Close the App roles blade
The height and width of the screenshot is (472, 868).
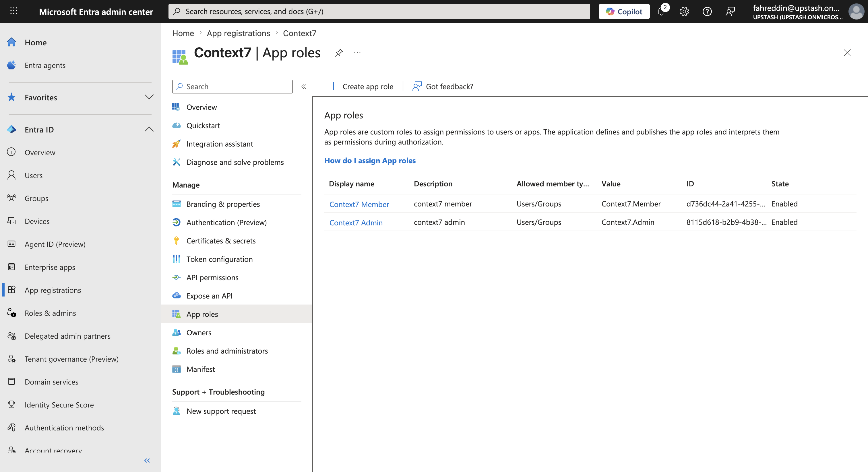pyautogui.click(x=847, y=53)
